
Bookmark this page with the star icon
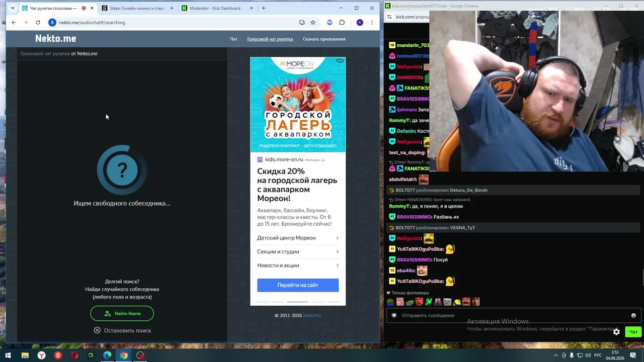coord(313,22)
